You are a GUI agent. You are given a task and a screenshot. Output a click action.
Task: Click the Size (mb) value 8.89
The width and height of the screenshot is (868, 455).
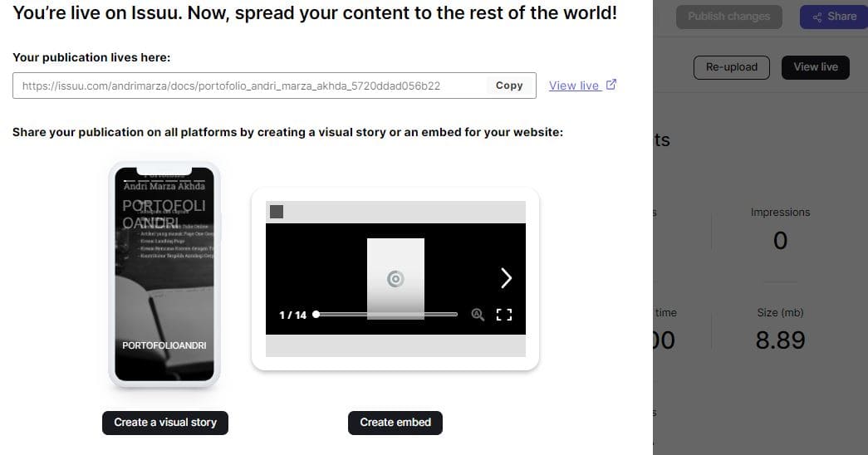click(780, 340)
